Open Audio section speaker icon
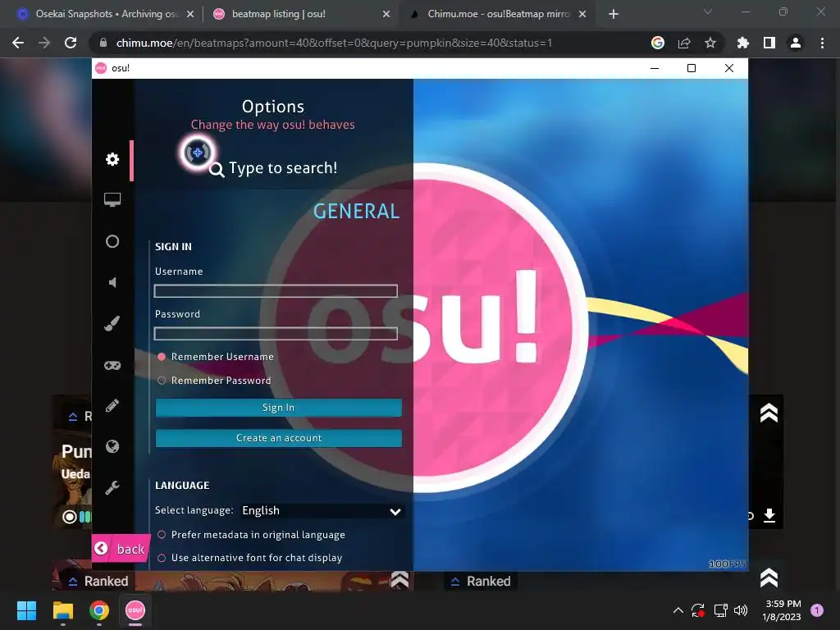The height and width of the screenshot is (630, 840). click(112, 282)
